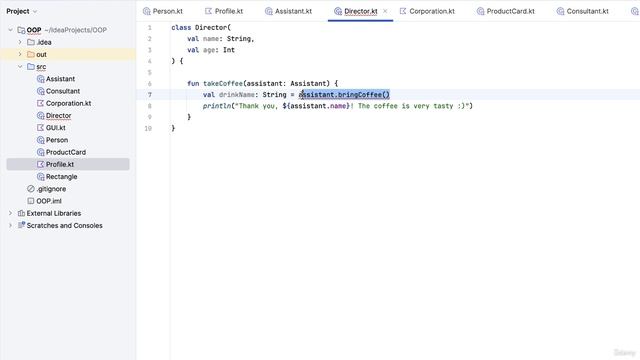
Task: Select Person class in project tree
Action: coord(57,140)
